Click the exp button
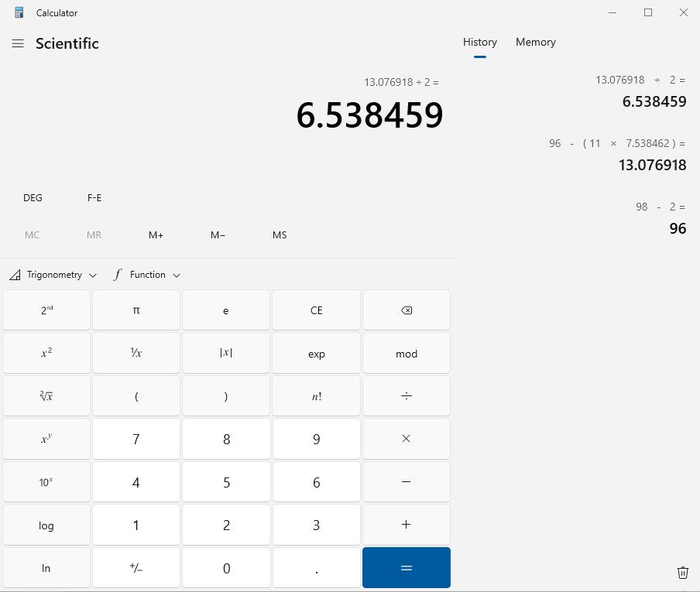Viewport: 700px width, 592px height. (x=316, y=353)
